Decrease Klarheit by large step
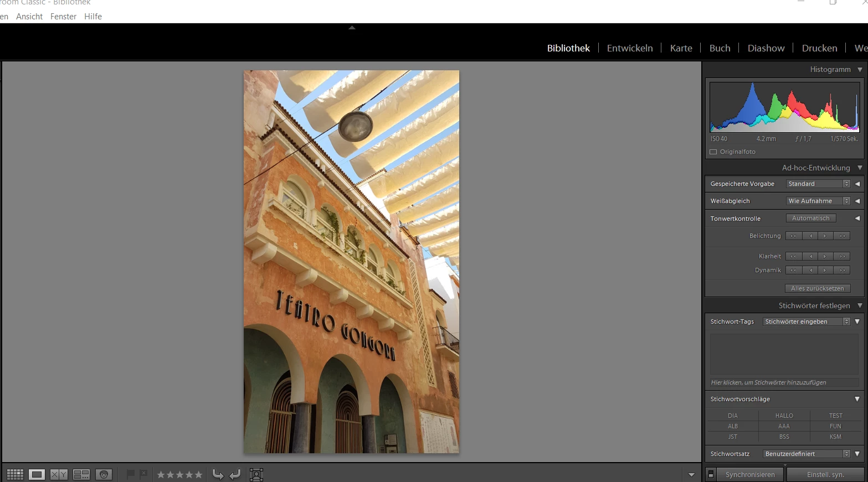Image resolution: width=868 pixels, height=482 pixels. pyautogui.click(x=793, y=256)
